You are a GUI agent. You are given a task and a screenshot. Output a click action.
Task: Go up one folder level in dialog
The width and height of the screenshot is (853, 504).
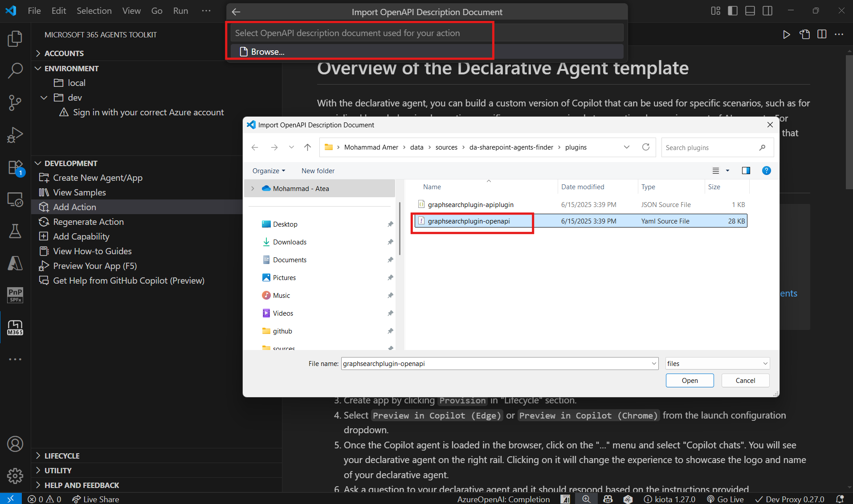tap(307, 147)
